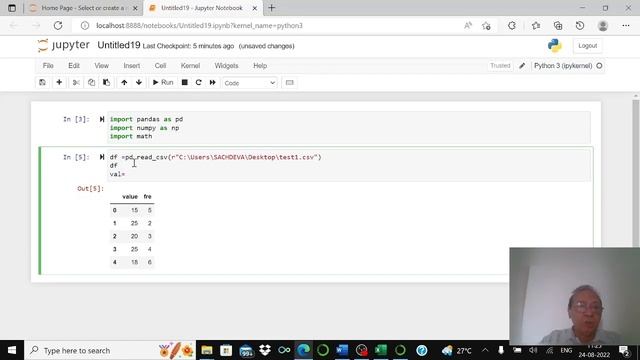Open the Collections icon
Image resolution: width=640 pixels, height=360 pixels.
tap(558, 26)
